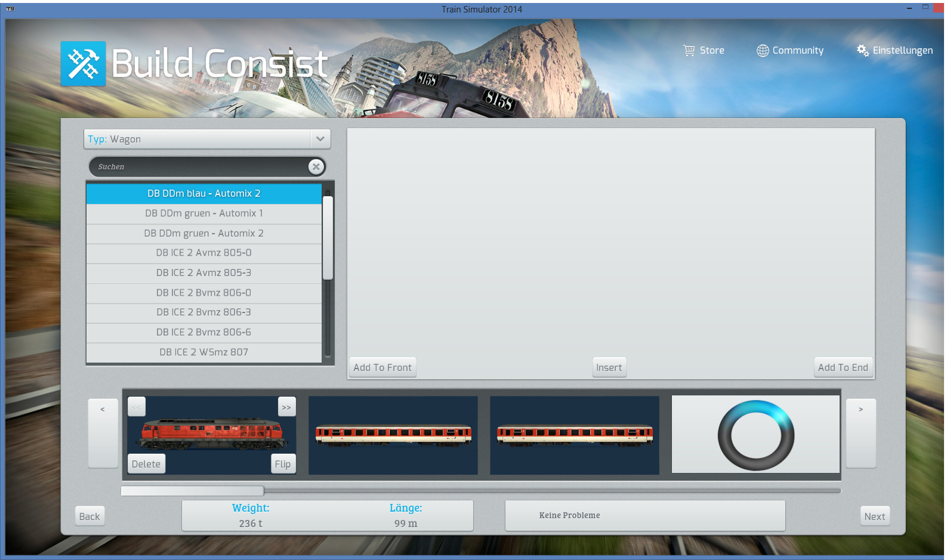The image size is (947, 560).
Task: Select DB DDm gruen - Automix 1
Action: [x=204, y=214]
